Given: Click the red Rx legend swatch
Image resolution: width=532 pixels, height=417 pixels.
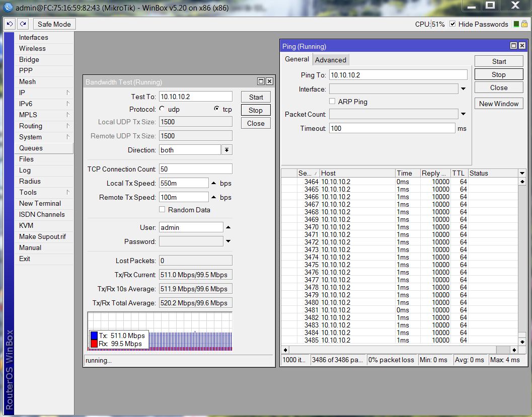Looking at the screenshot, I should coord(94,344).
